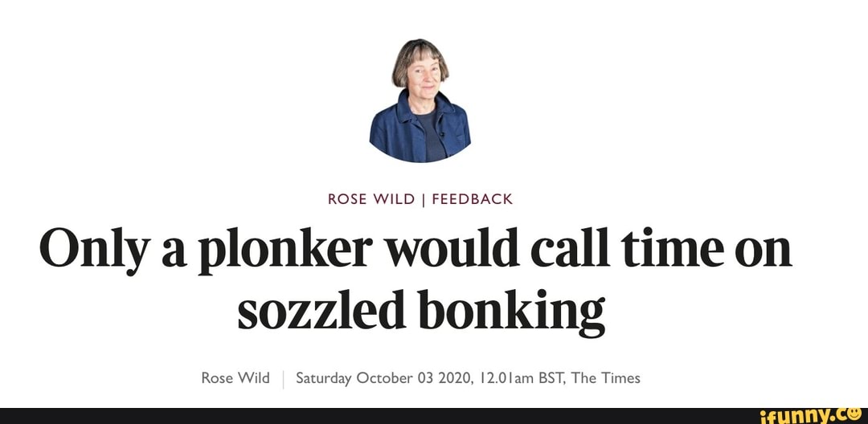Open the author's circular profile photo
The height and width of the screenshot is (424, 868).
[x=420, y=100]
